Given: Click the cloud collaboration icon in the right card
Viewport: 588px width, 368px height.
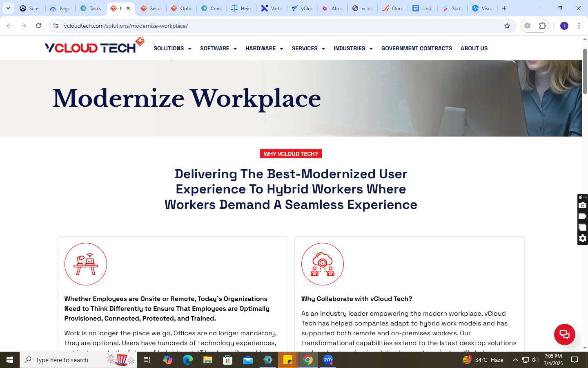Looking at the screenshot, I should (x=323, y=264).
